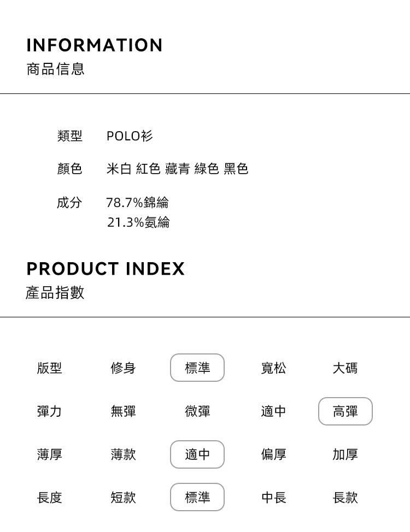410x532 pixels.
Task: Choose 長款 length option
Action: 345,497
